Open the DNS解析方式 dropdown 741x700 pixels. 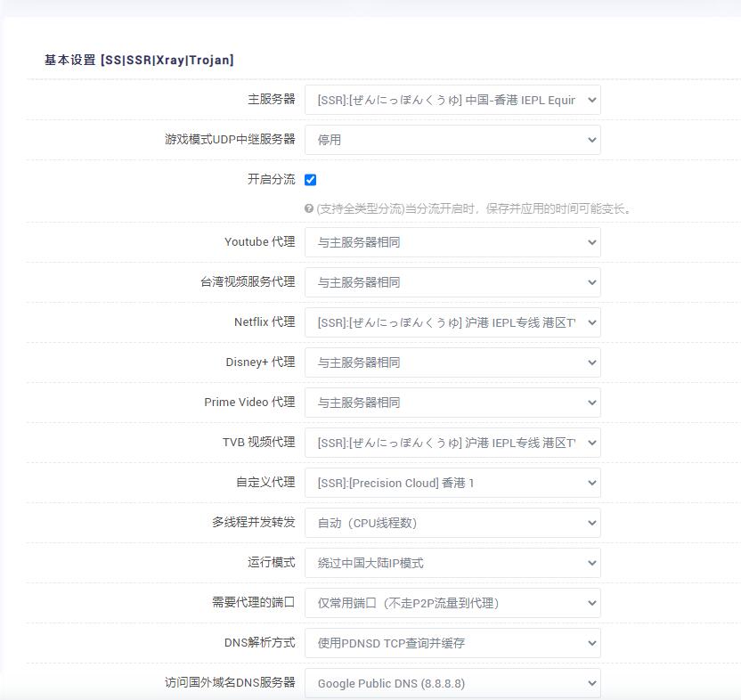tap(452, 643)
